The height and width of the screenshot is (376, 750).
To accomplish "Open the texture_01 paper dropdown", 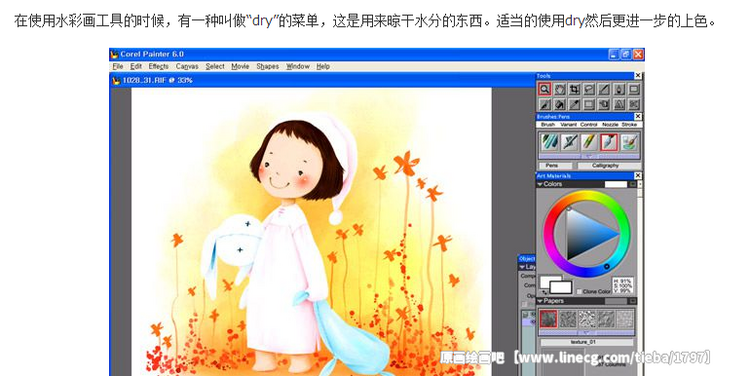I will click(x=587, y=343).
